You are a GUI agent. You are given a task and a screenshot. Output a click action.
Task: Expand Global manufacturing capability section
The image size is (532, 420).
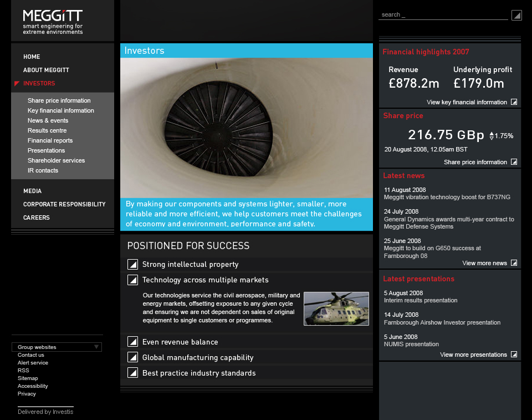132,358
